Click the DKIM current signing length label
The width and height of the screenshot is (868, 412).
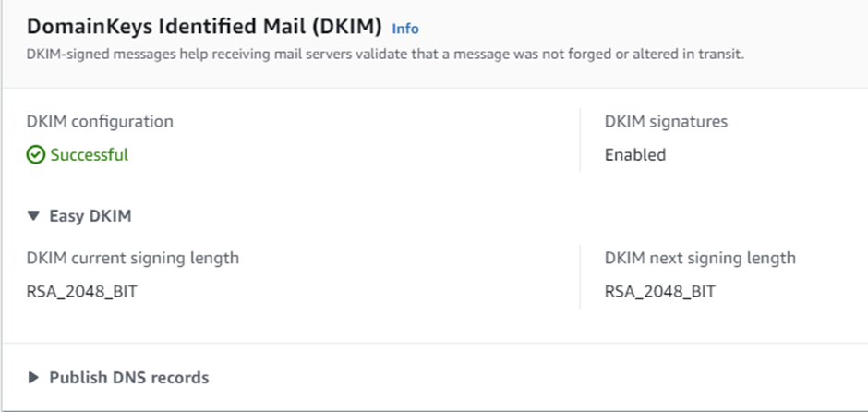133,258
